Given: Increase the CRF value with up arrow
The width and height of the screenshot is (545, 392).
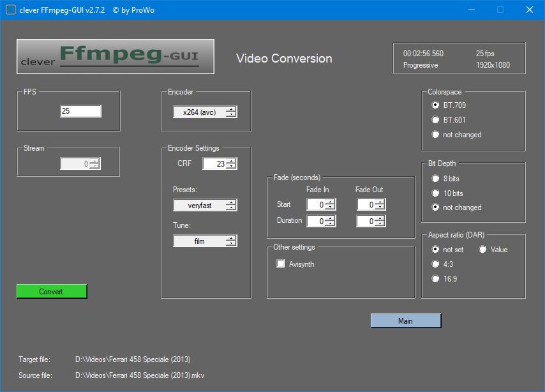Looking at the screenshot, I should click(231, 161).
